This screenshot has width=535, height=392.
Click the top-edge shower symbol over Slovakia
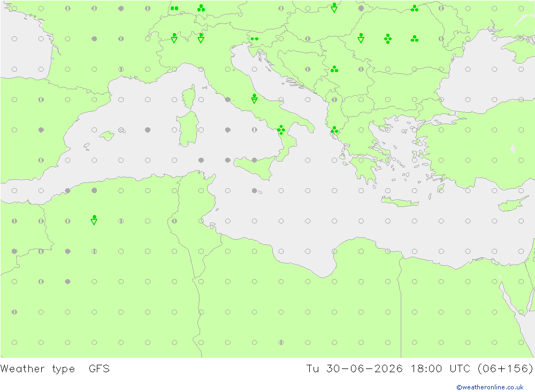coord(334,7)
